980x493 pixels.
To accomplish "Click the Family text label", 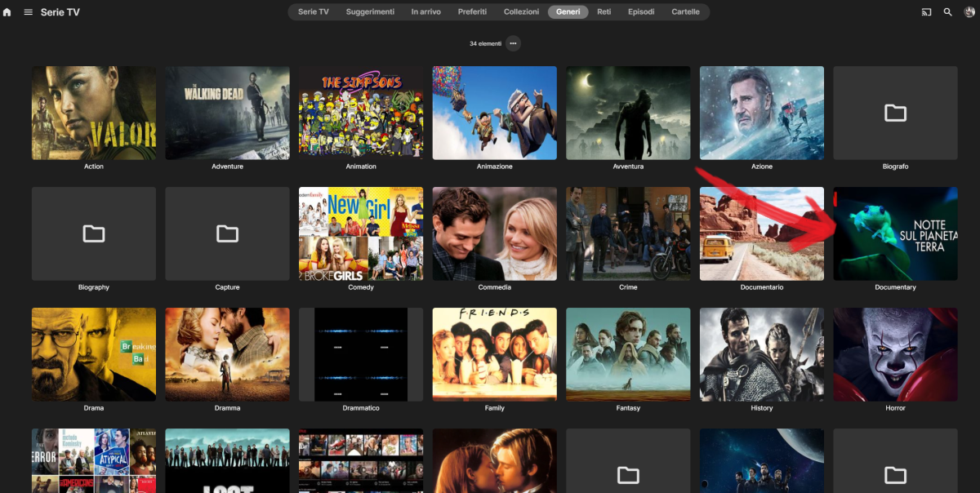I will click(x=495, y=408).
